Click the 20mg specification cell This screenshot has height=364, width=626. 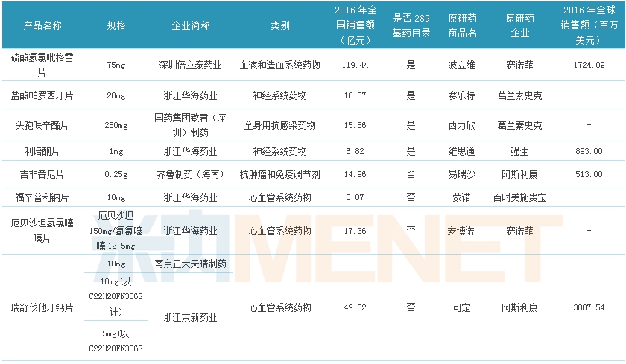click(x=116, y=96)
